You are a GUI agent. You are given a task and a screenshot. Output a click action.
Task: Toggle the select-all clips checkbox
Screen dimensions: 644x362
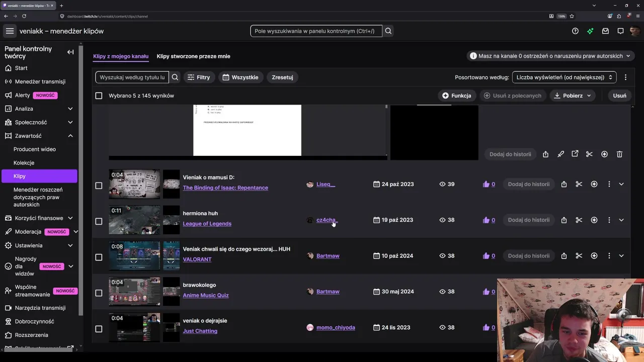[99, 96]
